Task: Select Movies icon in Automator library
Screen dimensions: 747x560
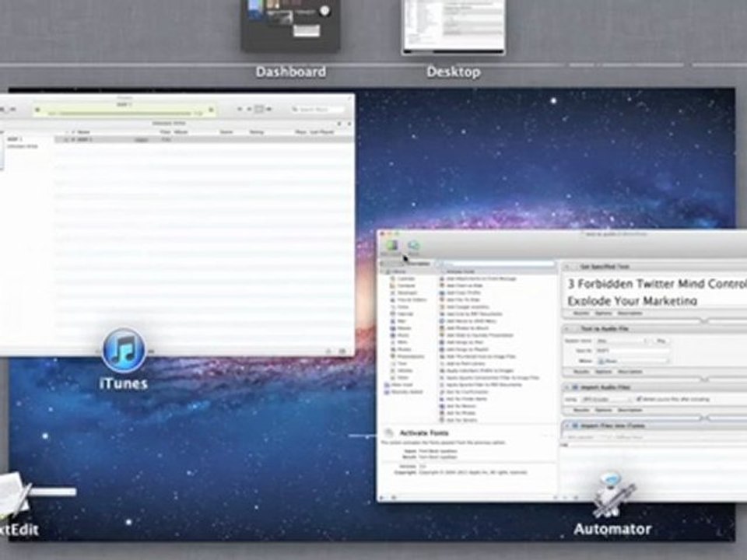Action: pos(392,328)
